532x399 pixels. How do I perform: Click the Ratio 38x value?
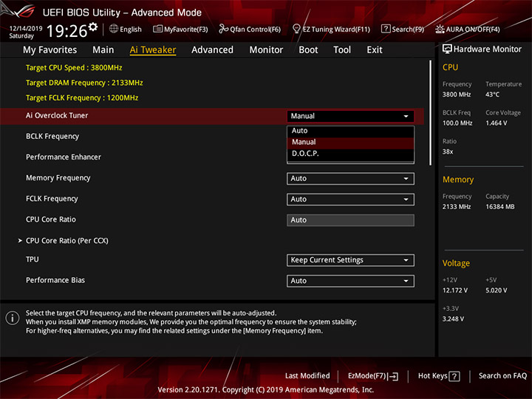[448, 152]
